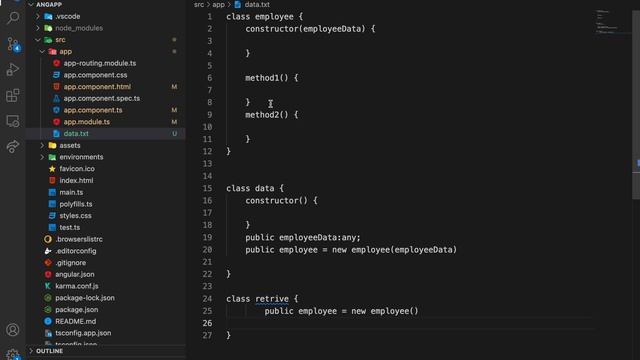Screen dimensions: 640x360
Task: Open tsconfig.app.json file
Action: point(83,333)
